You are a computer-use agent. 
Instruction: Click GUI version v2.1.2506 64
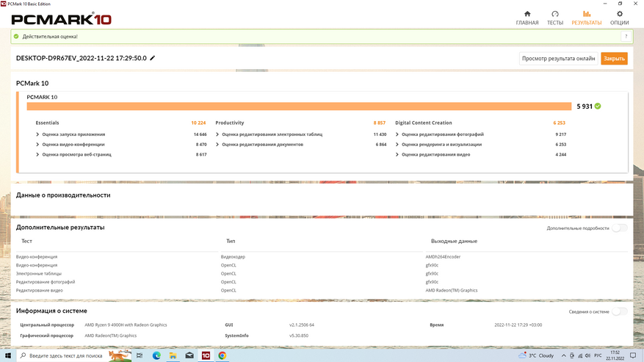[302, 325]
